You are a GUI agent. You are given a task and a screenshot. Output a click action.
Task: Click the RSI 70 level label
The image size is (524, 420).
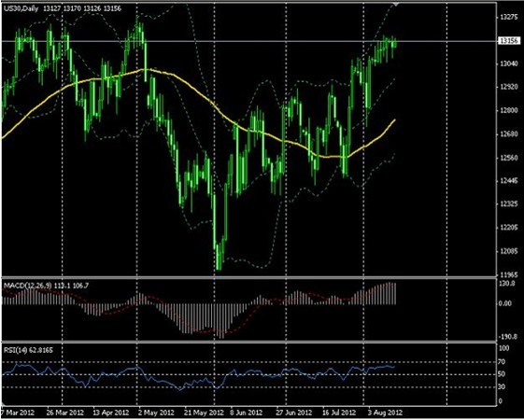click(502, 361)
